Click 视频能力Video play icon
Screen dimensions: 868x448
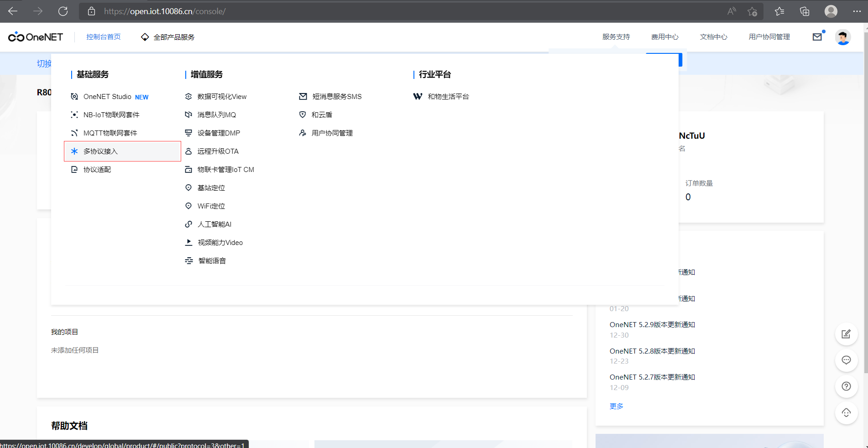coord(188,243)
